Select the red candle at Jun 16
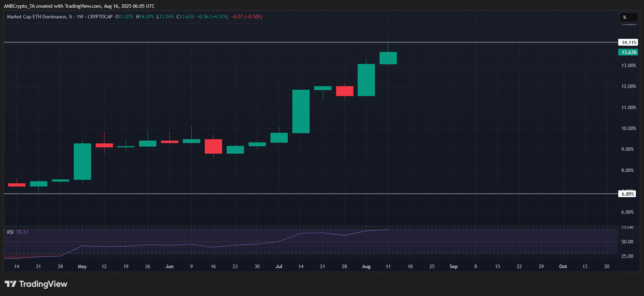Viewport: 644px width, 296px height. click(x=213, y=146)
